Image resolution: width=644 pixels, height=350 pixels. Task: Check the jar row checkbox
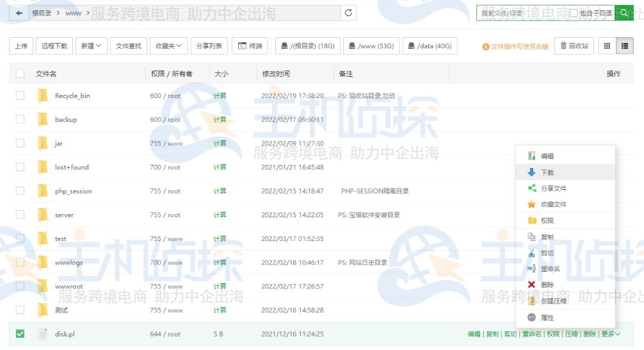[x=20, y=143]
